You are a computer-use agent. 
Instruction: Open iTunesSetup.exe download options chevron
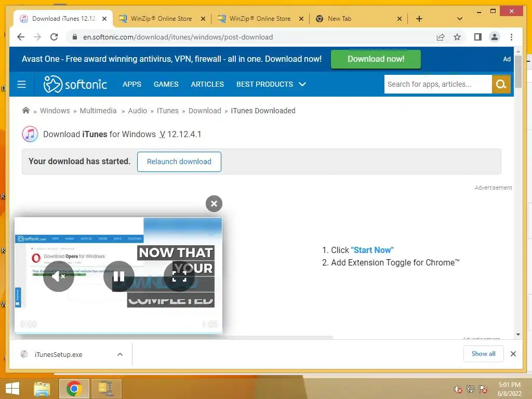pos(120,354)
